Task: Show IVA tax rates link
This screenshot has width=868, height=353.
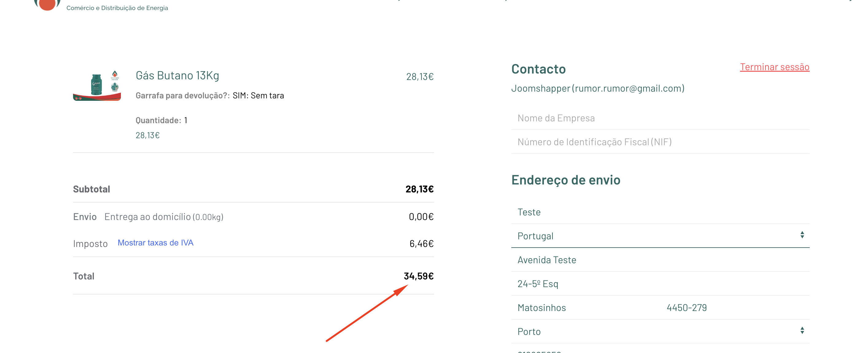Action: click(155, 243)
